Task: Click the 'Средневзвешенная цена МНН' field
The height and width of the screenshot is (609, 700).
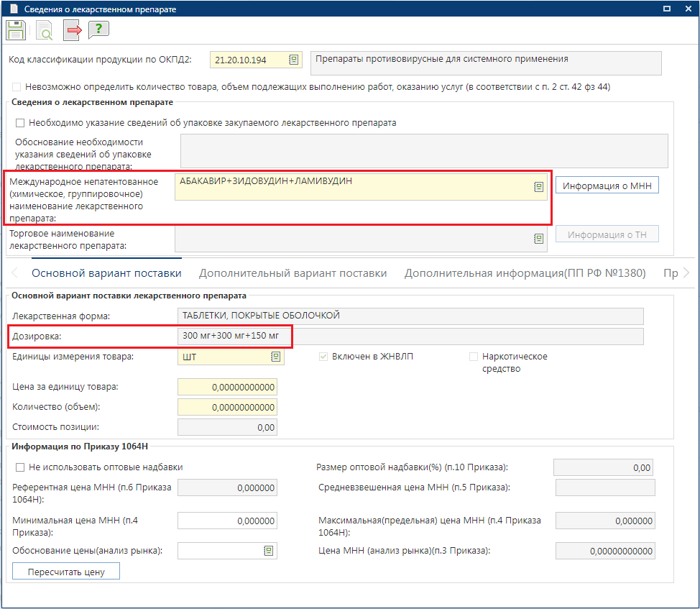Action: pos(605,487)
